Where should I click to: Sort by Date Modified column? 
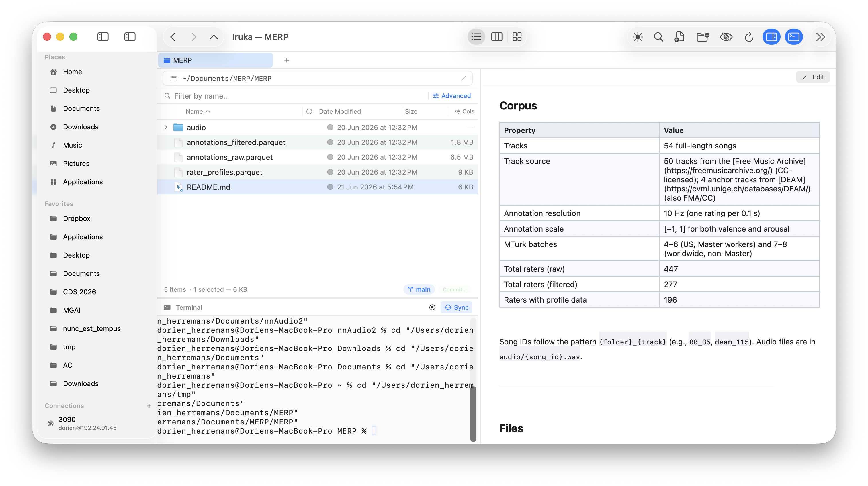pyautogui.click(x=340, y=111)
